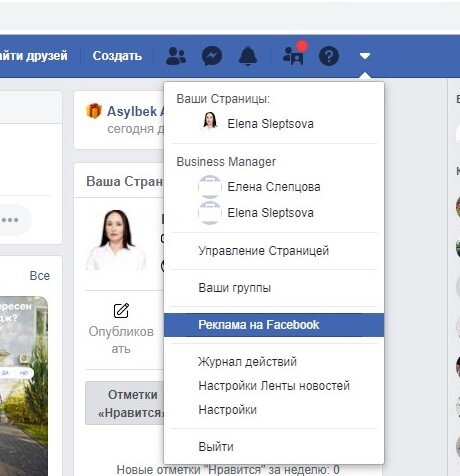The image size is (460, 476).
Task: Click the pencil Publish icon
Action: 121,311
